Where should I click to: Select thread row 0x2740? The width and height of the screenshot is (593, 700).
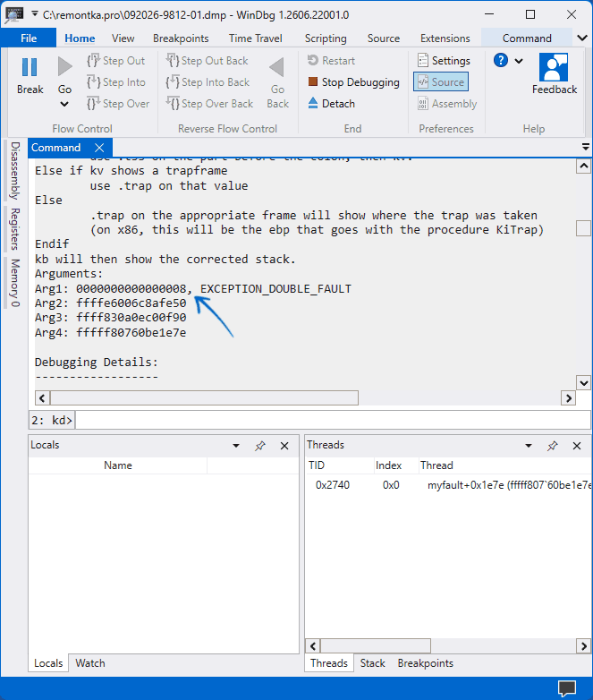tap(448, 485)
